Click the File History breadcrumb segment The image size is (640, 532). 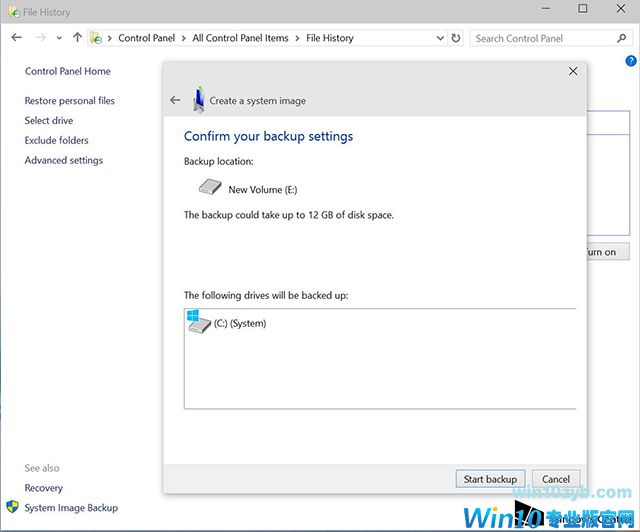pyautogui.click(x=330, y=38)
